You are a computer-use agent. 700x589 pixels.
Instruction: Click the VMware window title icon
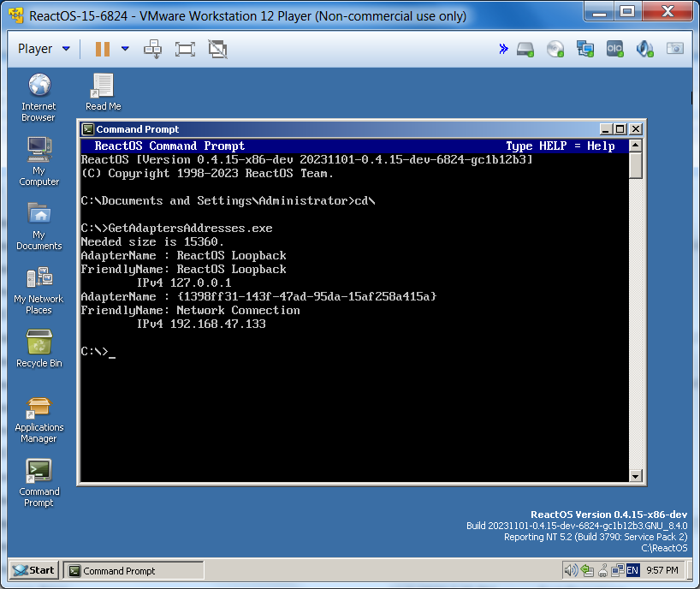tap(16, 15)
